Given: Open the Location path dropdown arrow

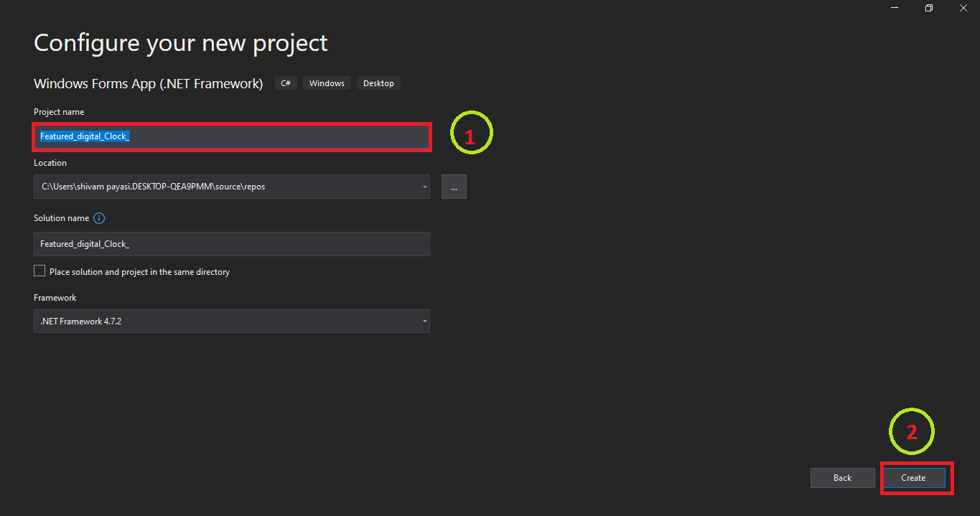Looking at the screenshot, I should [424, 187].
